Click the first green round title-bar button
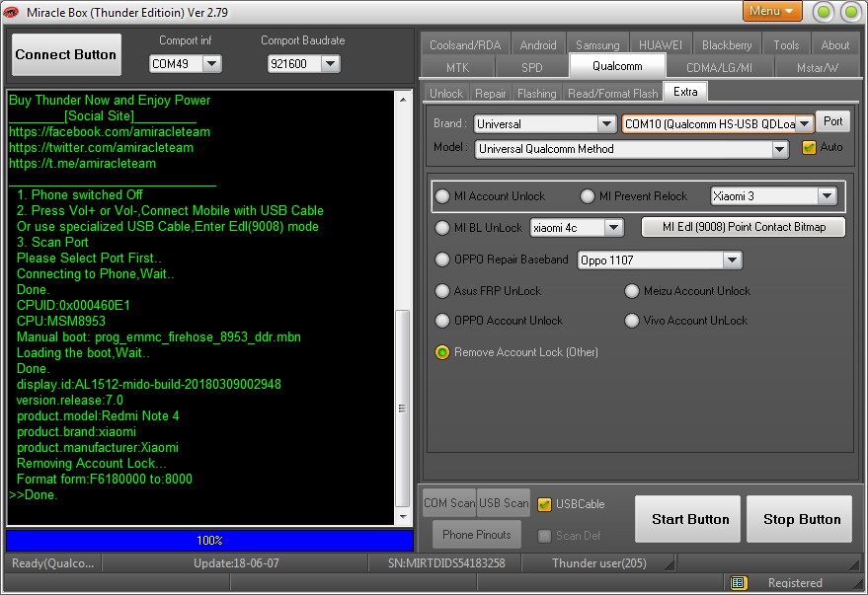The height and width of the screenshot is (595, 868). click(x=824, y=12)
